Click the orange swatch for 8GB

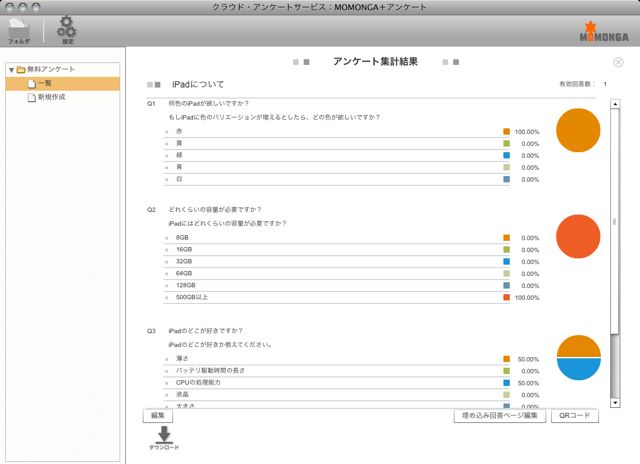point(507,238)
